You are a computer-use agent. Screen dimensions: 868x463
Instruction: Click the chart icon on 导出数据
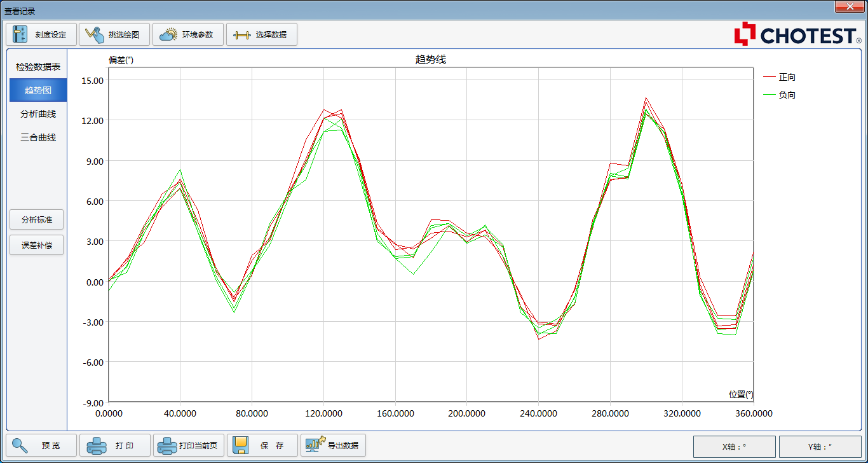tap(315, 445)
